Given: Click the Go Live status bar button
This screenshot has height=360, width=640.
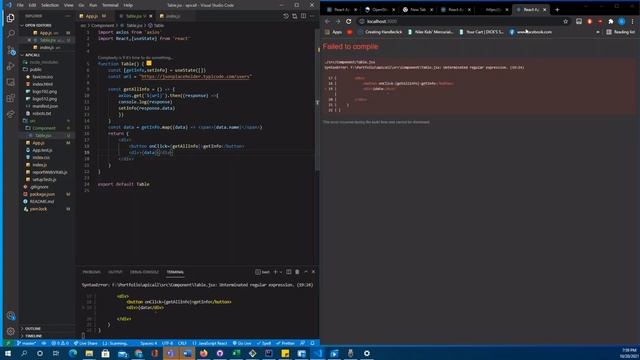Looking at the screenshot, I should [242, 343].
